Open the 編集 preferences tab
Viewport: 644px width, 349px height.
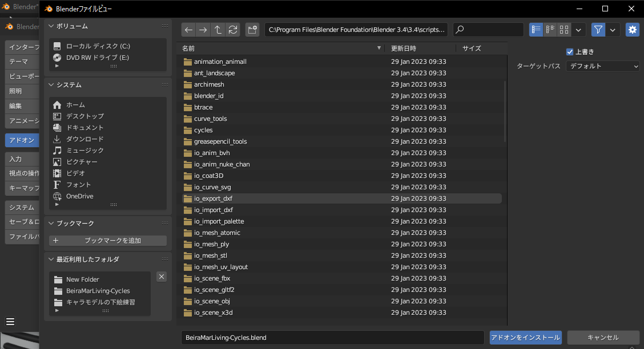(22, 106)
